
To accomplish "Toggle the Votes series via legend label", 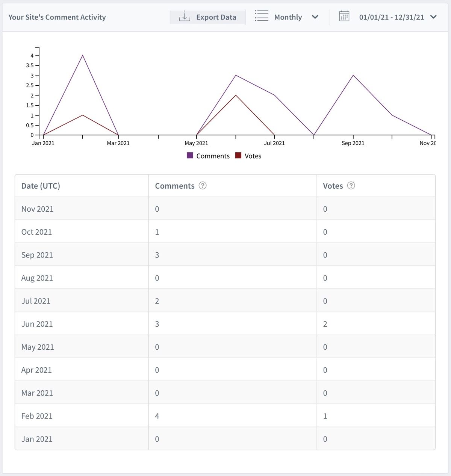I will (253, 156).
